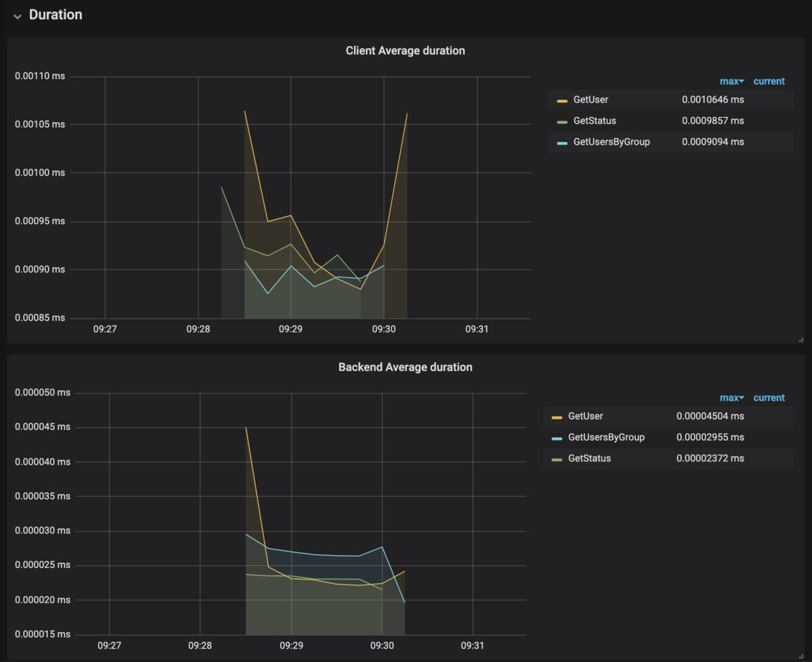Collapse the Duration row chevron
The image size is (812, 662).
pos(18,16)
